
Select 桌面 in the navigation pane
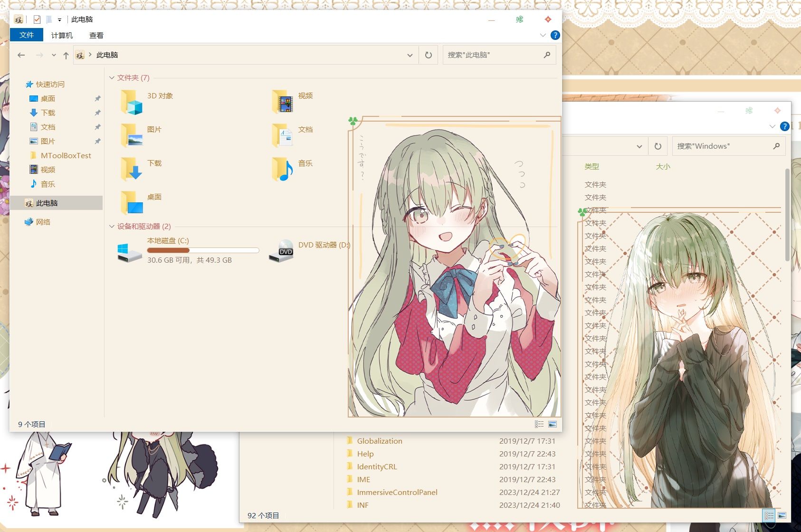pos(48,98)
